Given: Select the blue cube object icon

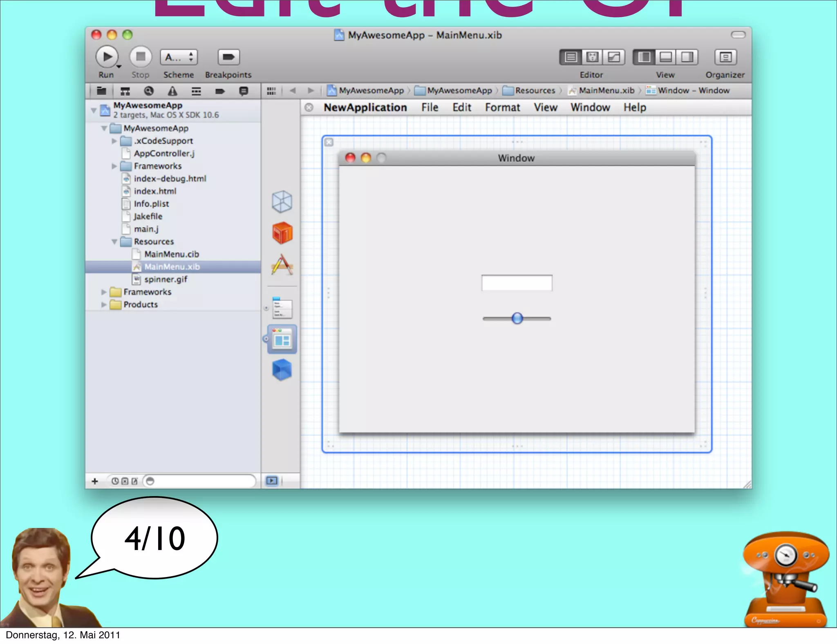Looking at the screenshot, I should [x=282, y=370].
